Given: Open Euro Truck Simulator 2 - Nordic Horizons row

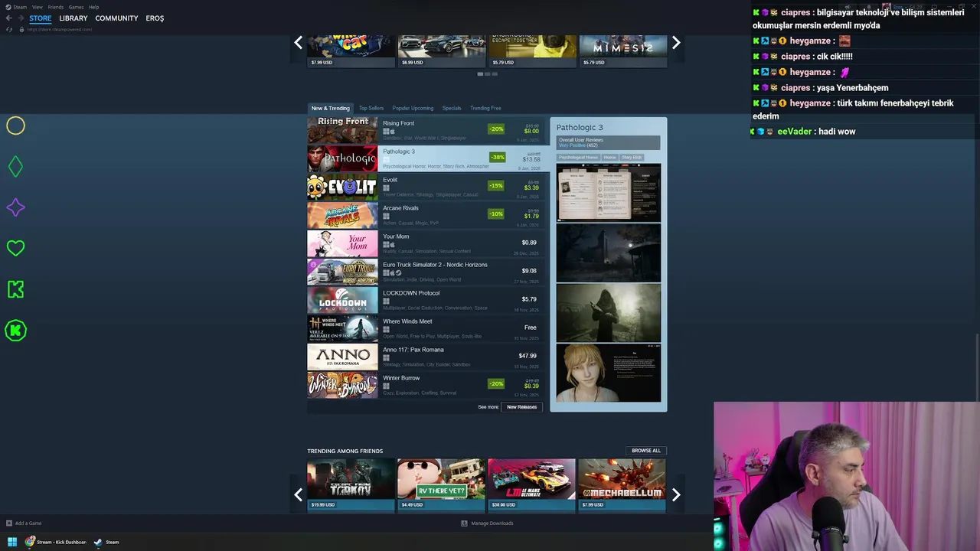Looking at the screenshot, I should (x=426, y=272).
